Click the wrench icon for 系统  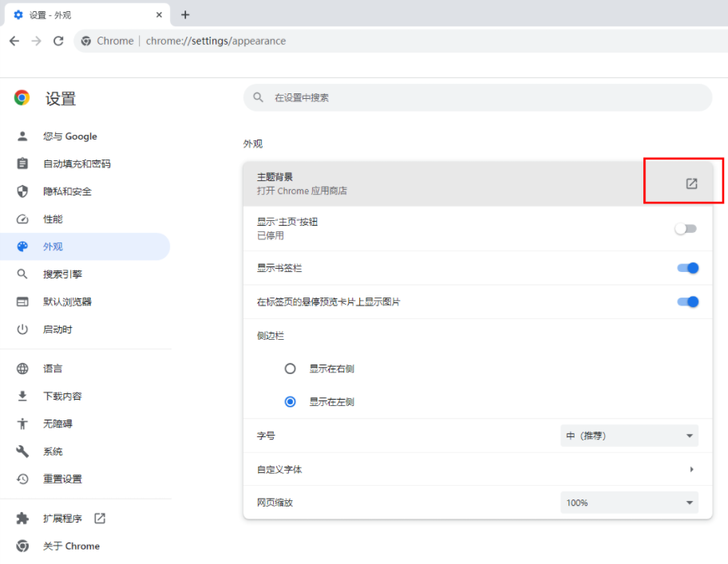(x=22, y=451)
